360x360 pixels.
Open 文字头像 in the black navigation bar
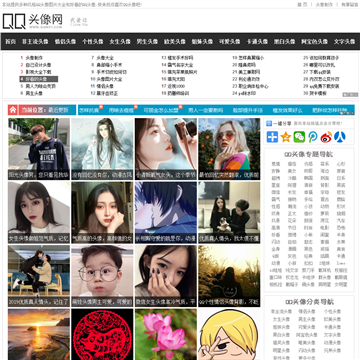click(x=344, y=42)
